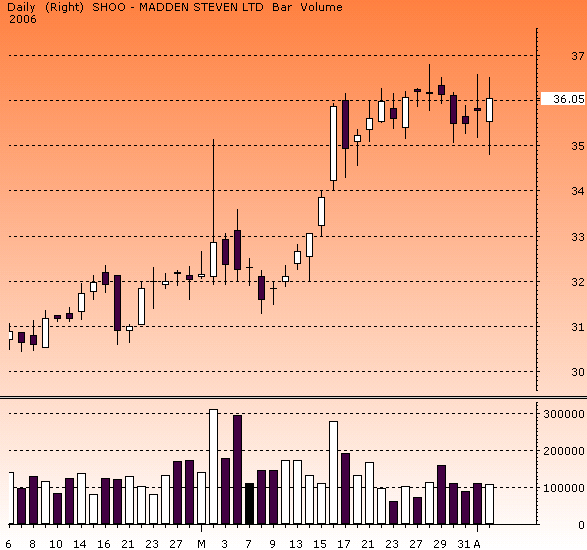Click the "Bar" label in header

pos(282,7)
